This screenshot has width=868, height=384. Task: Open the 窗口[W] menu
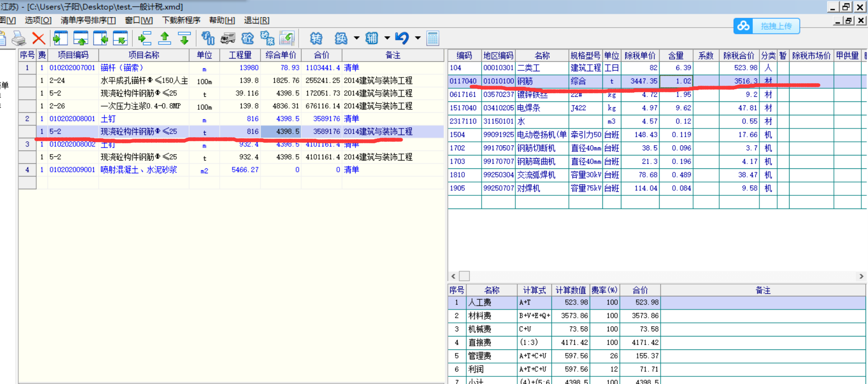click(139, 20)
